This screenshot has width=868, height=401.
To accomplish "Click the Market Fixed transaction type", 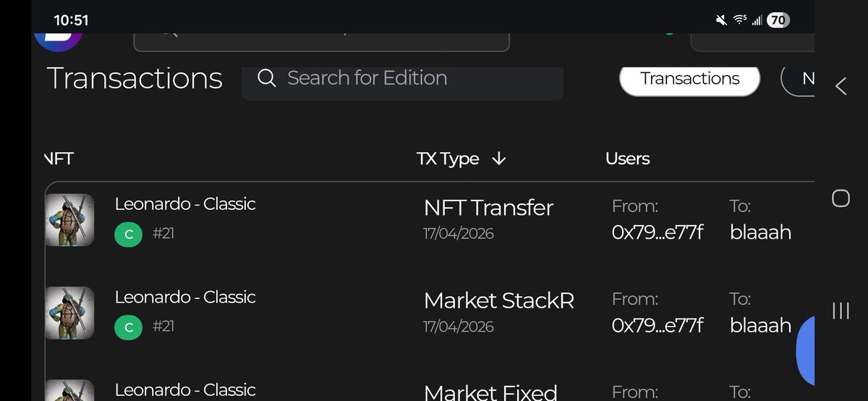I will (490, 392).
